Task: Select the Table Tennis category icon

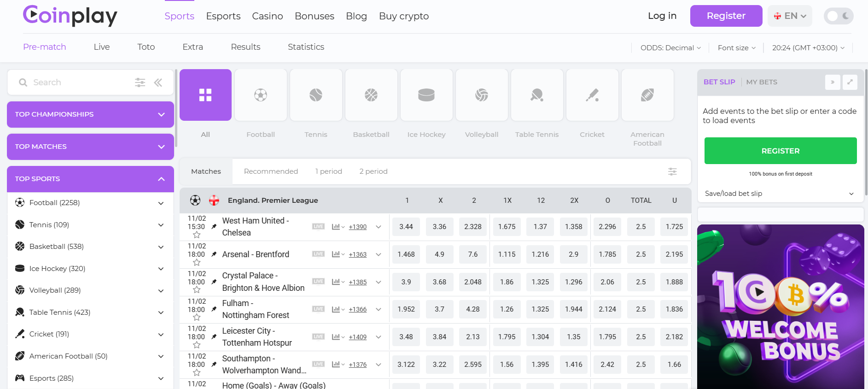Action: (x=537, y=95)
